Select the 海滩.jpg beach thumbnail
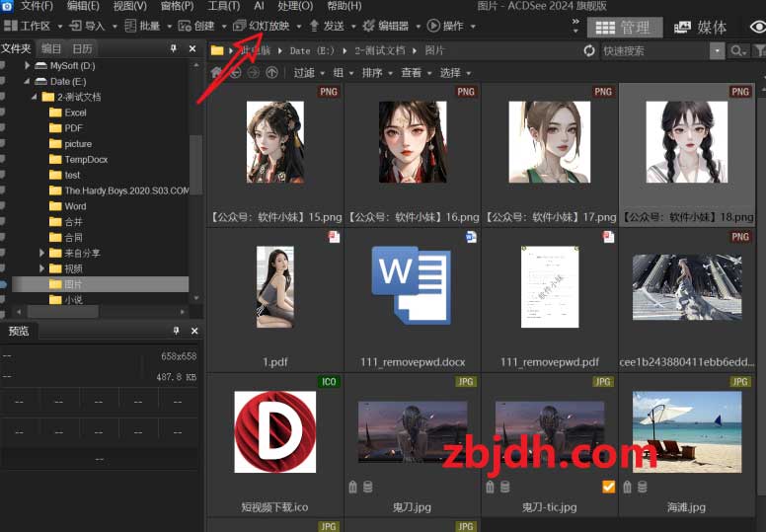 [x=686, y=426]
